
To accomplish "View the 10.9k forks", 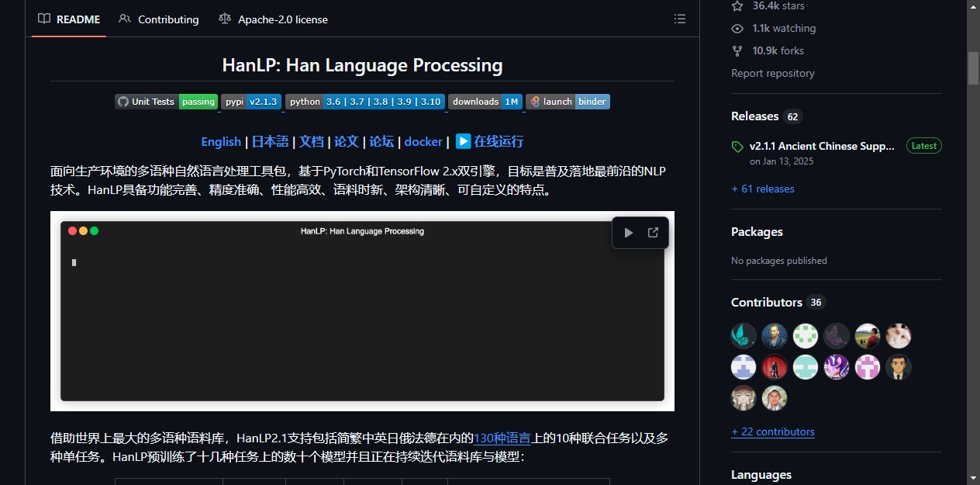I will click(768, 50).
